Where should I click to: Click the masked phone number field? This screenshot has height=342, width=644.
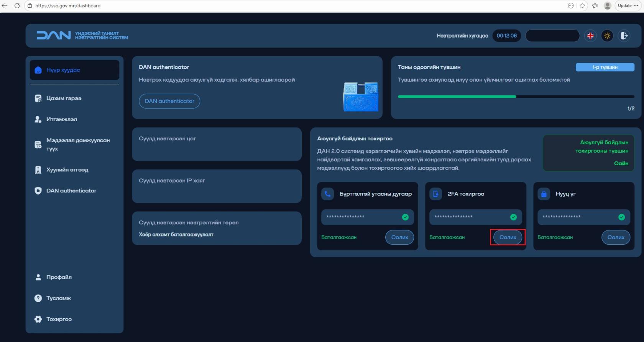point(367,217)
